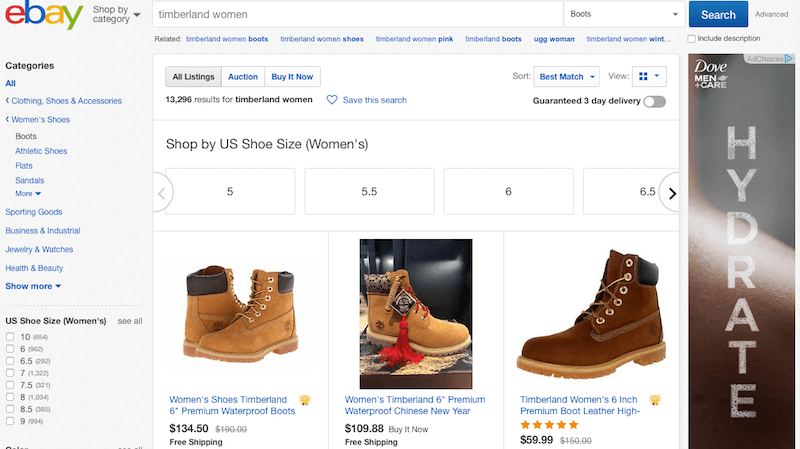
Task: Select shoe size 5 tile
Action: [x=230, y=191]
